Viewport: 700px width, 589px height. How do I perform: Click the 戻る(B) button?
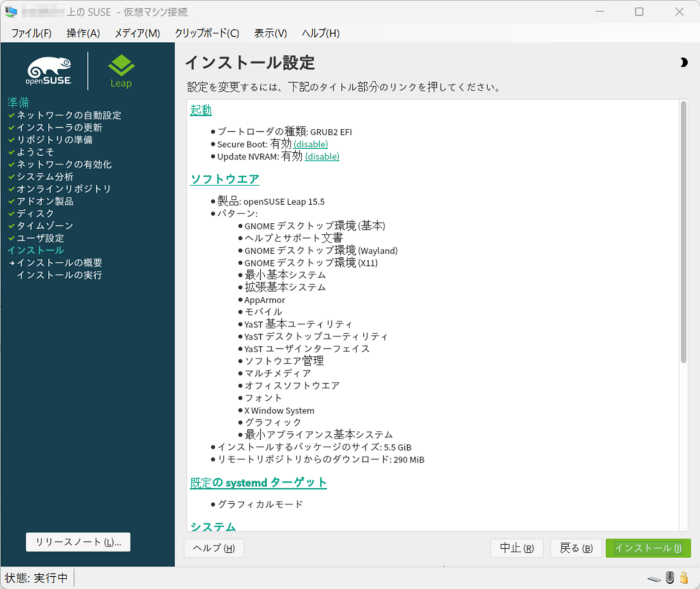(576, 548)
